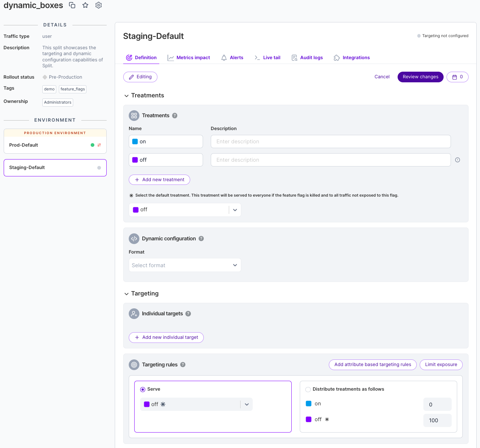Viewport: 480px width, 448px height.
Task: Click the blue color swatch for on treatment
Action: pyautogui.click(x=135, y=141)
